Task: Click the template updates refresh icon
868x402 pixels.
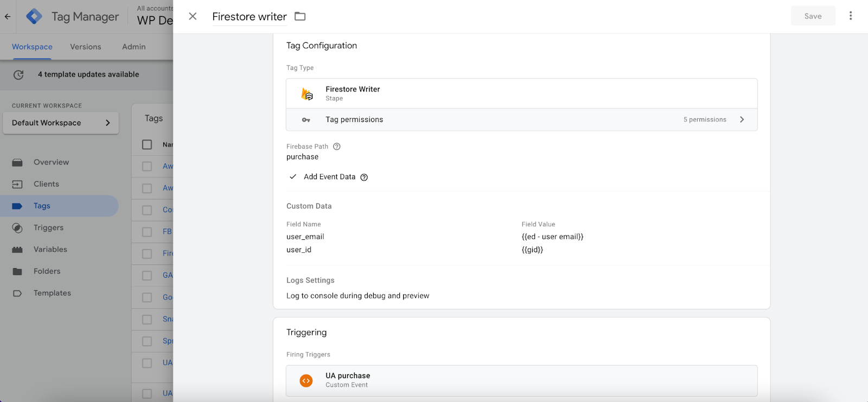Action: [18, 75]
